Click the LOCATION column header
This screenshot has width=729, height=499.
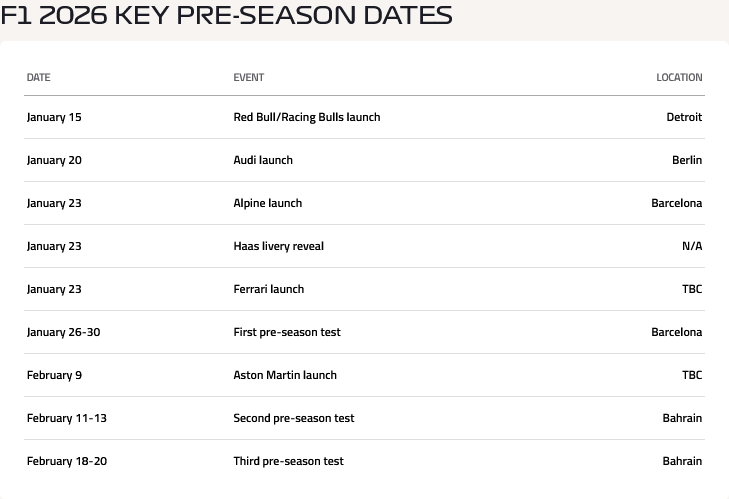pos(679,77)
